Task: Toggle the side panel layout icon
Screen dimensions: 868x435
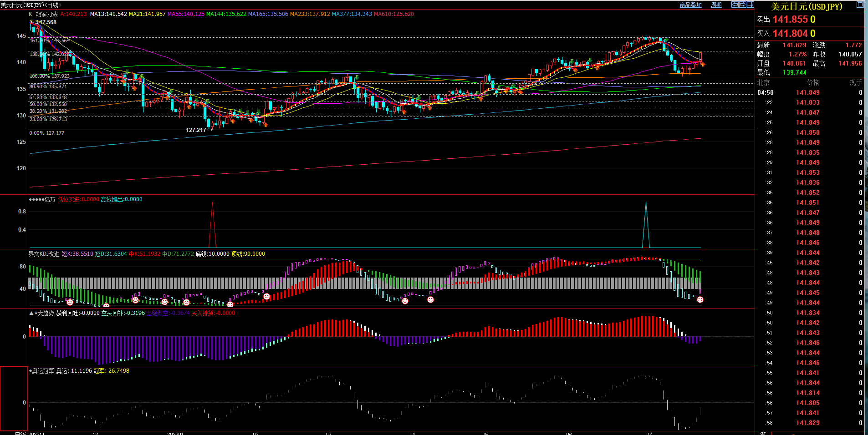Action: coord(750,5)
